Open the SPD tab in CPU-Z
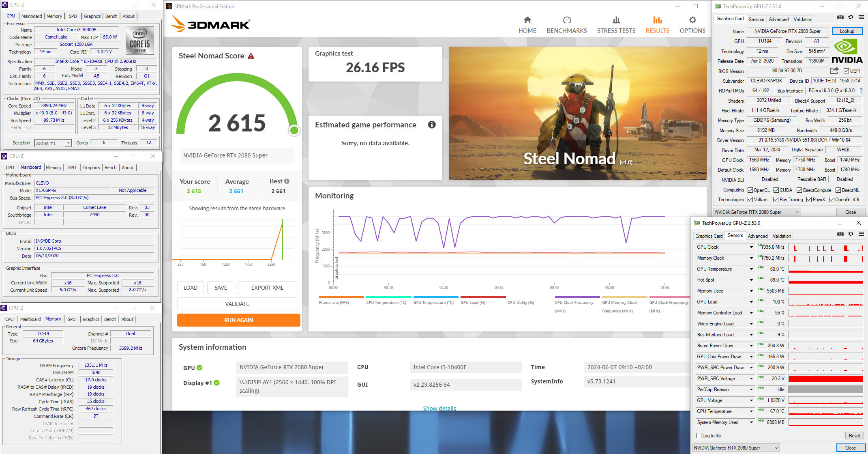This screenshot has width=868, height=454. click(x=73, y=16)
